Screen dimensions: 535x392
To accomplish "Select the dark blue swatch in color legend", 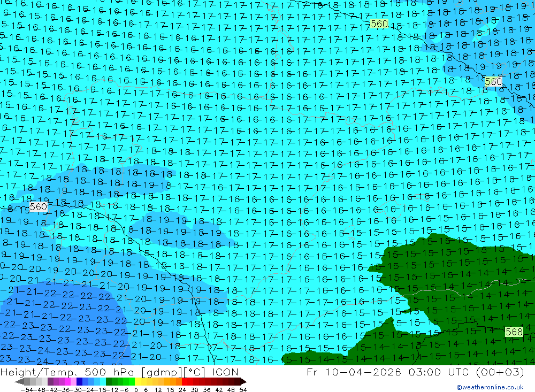I will point(79,381).
